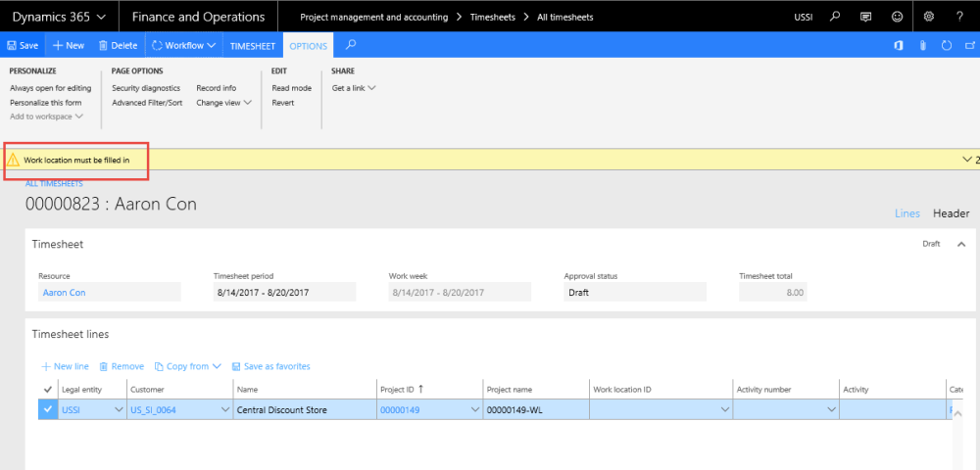This screenshot has width=980, height=470.
Task: Click Record info option
Action: (217, 88)
